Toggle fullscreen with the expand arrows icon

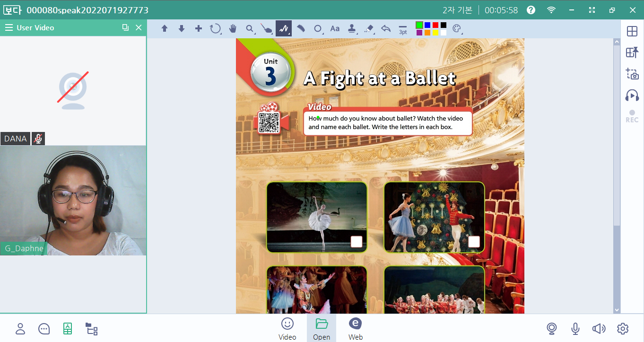click(x=592, y=10)
